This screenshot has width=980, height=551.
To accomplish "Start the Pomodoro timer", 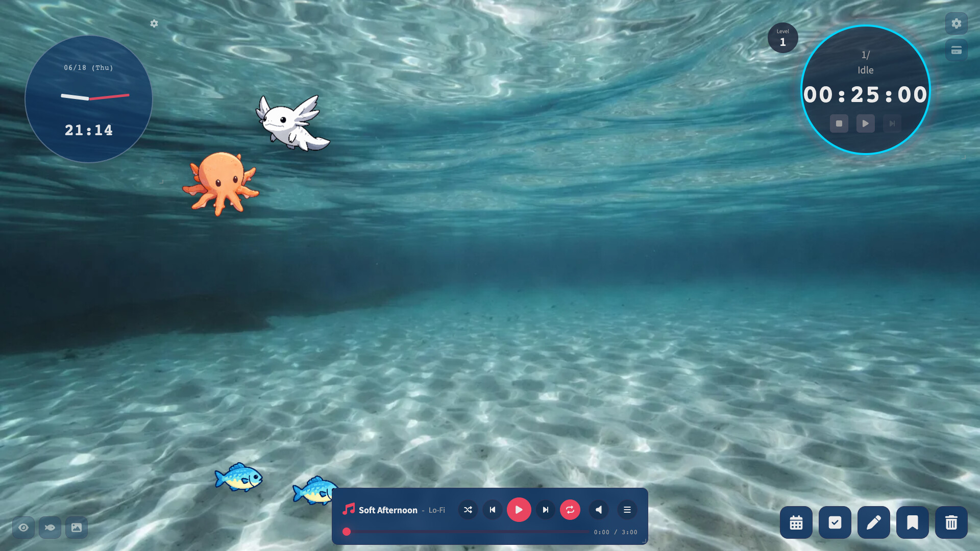I will click(866, 123).
